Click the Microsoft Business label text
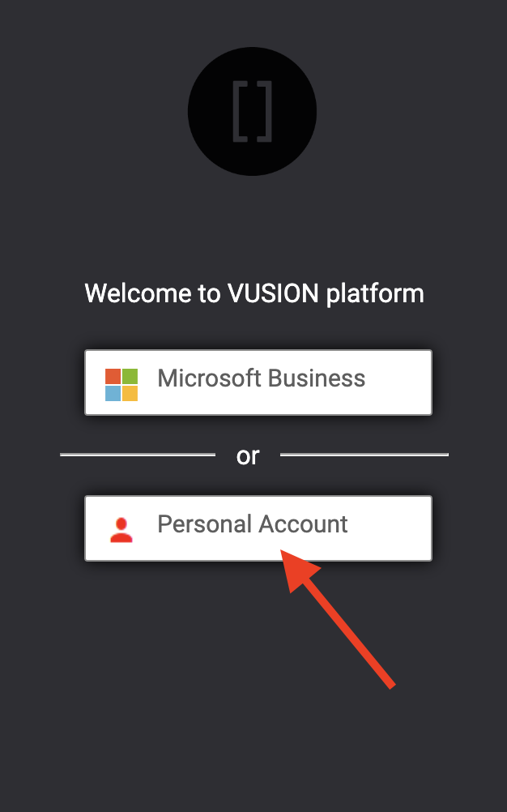The height and width of the screenshot is (812, 507). (263, 378)
